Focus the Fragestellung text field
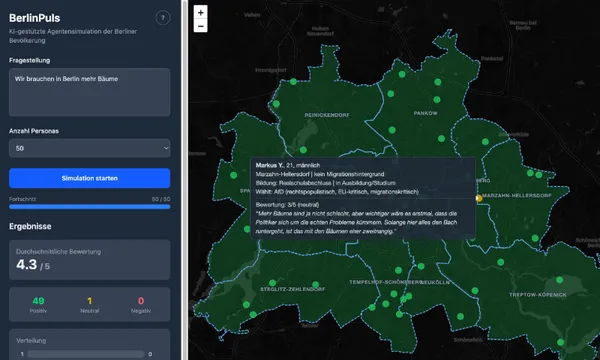600x360 pixels. pyautogui.click(x=90, y=92)
